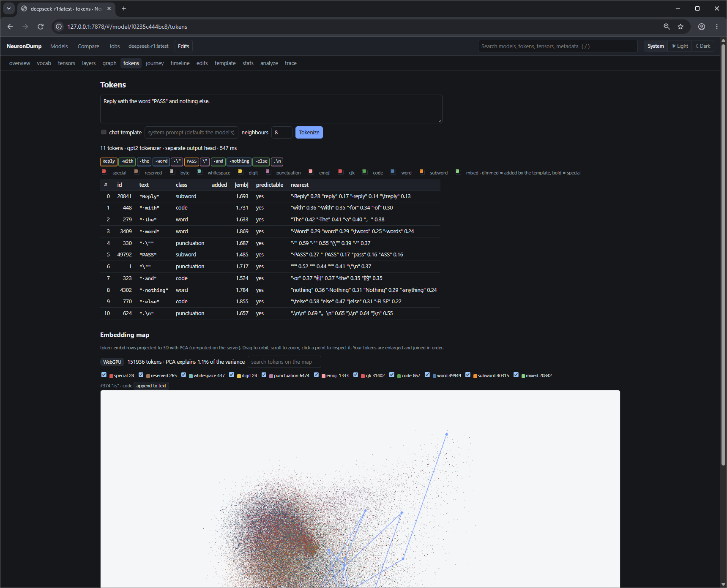View site information icon in address bar
Screen dimensions: 727x588
pos(59,27)
